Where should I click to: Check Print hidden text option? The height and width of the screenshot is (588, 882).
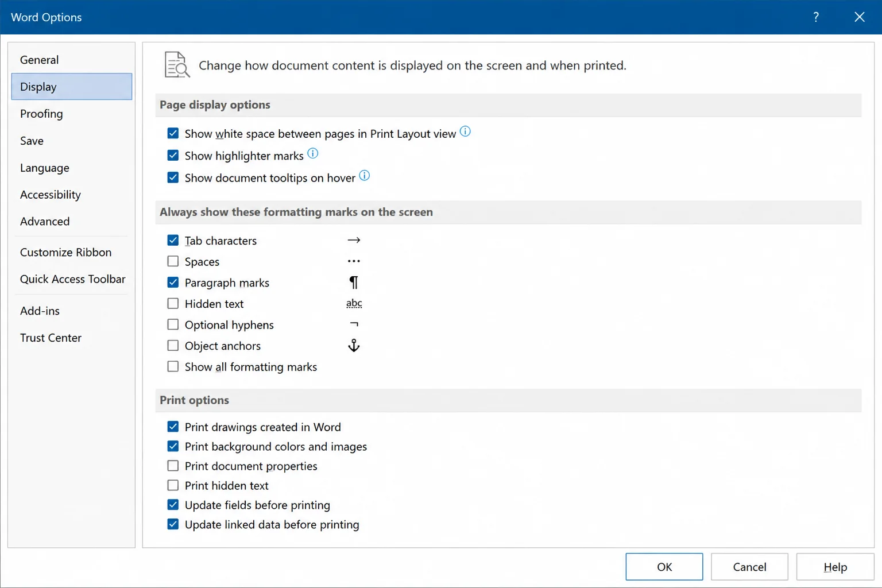pos(173,485)
